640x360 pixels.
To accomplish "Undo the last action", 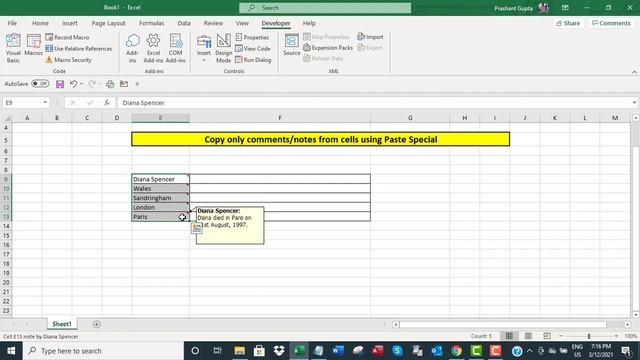I will coord(73,84).
